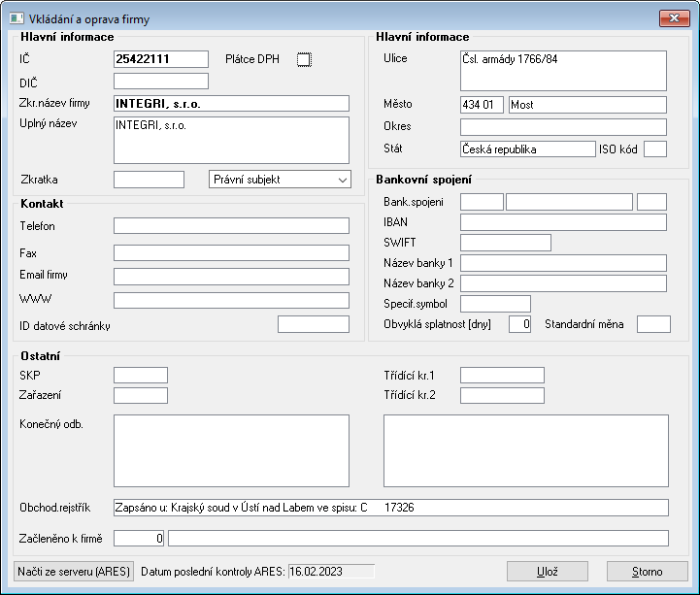Click the Ulice address text area
The height and width of the screenshot is (595, 700).
pos(563,71)
